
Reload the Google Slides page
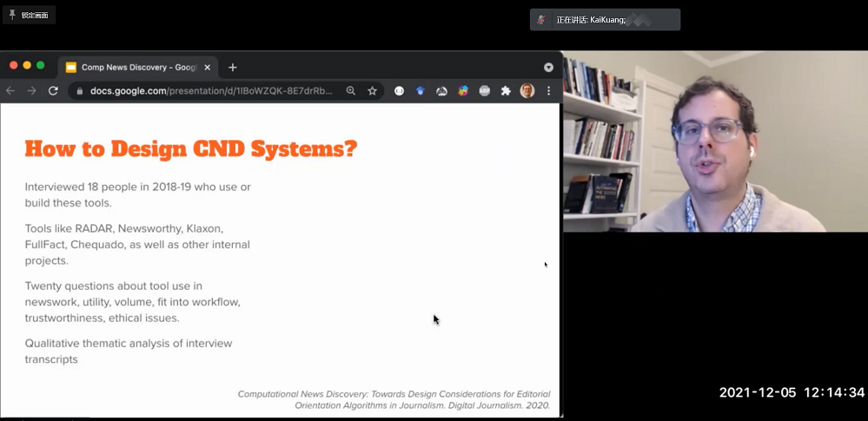(53, 91)
